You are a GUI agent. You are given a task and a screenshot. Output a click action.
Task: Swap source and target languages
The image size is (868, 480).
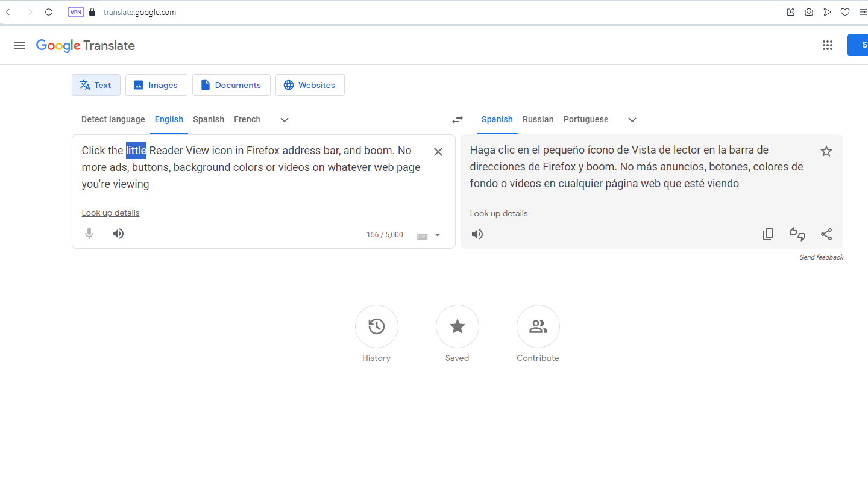(458, 119)
